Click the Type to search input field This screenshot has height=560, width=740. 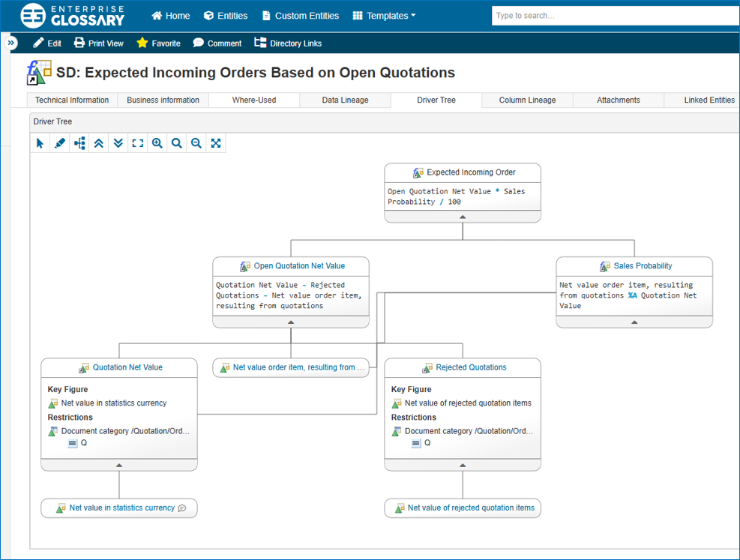pyautogui.click(x=615, y=15)
